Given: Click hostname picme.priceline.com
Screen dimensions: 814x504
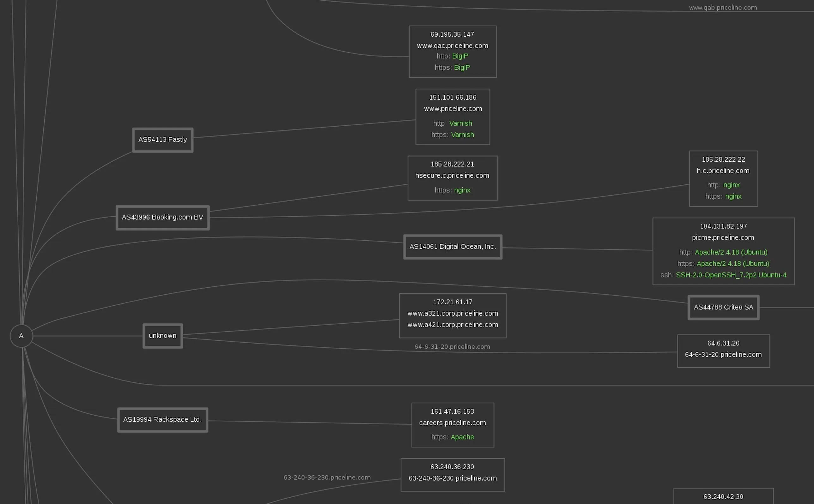Looking at the screenshot, I should pos(723,237).
